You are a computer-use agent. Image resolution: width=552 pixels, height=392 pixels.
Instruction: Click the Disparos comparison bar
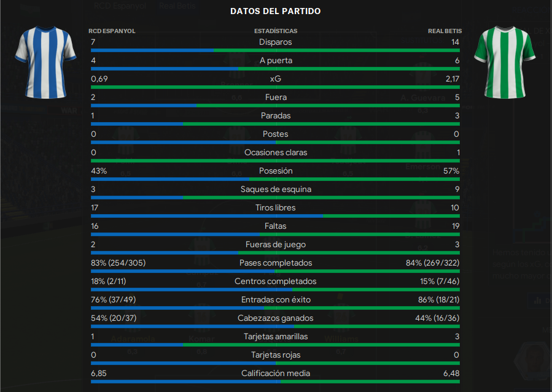click(275, 50)
